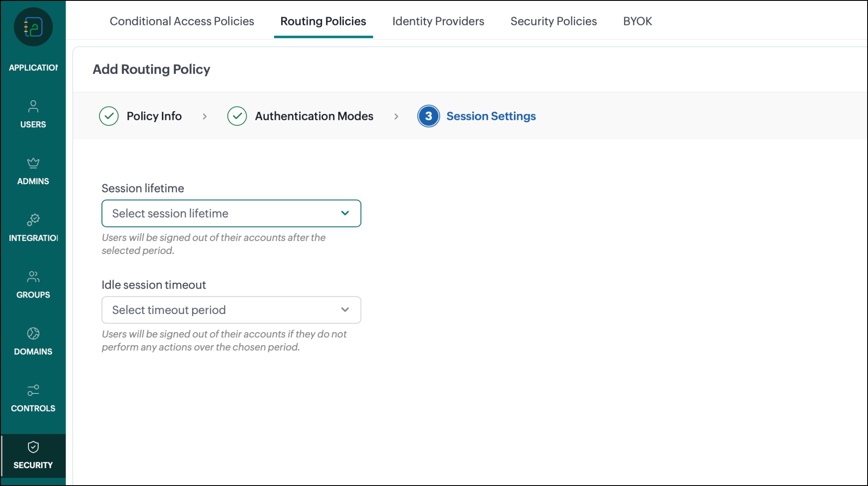Open Applications in the sidebar
This screenshot has height=486, width=868.
pyautogui.click(x=33, y=68)
